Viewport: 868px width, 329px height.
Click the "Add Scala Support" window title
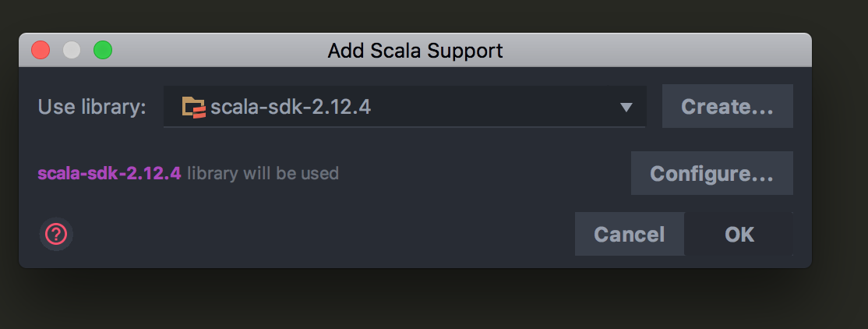point(415,51)
